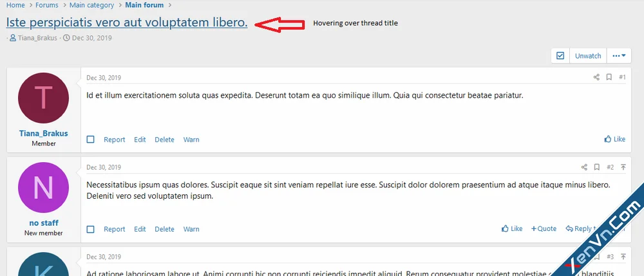The width and height of the screenshot is (644, 276).
Task: Report the first post
Action: click(x=115, y=140)
